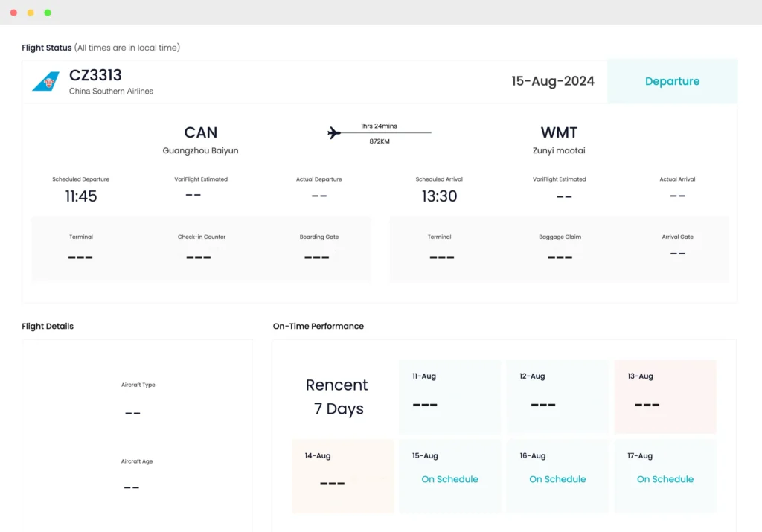Image resolution: width=762 pixels, height=532 pixels.
Task: Click the airplane icon on the route line
Action: point(334,132)
